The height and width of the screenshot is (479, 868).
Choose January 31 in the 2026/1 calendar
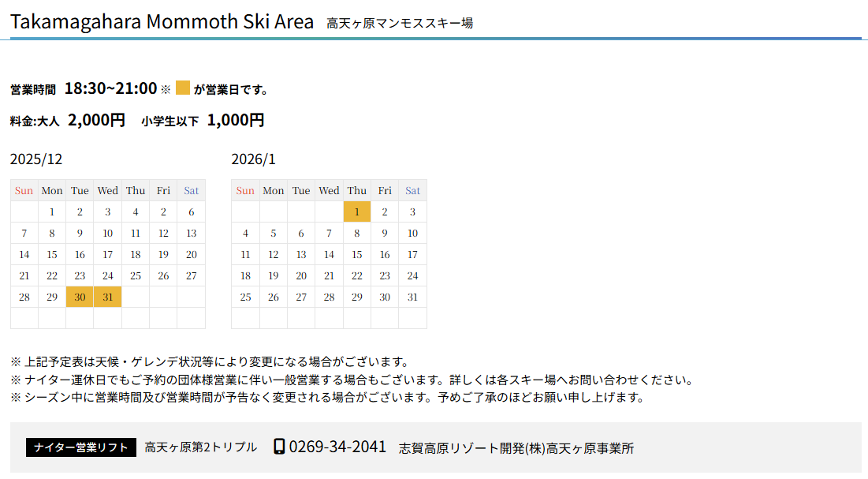[x=412, y=297]
